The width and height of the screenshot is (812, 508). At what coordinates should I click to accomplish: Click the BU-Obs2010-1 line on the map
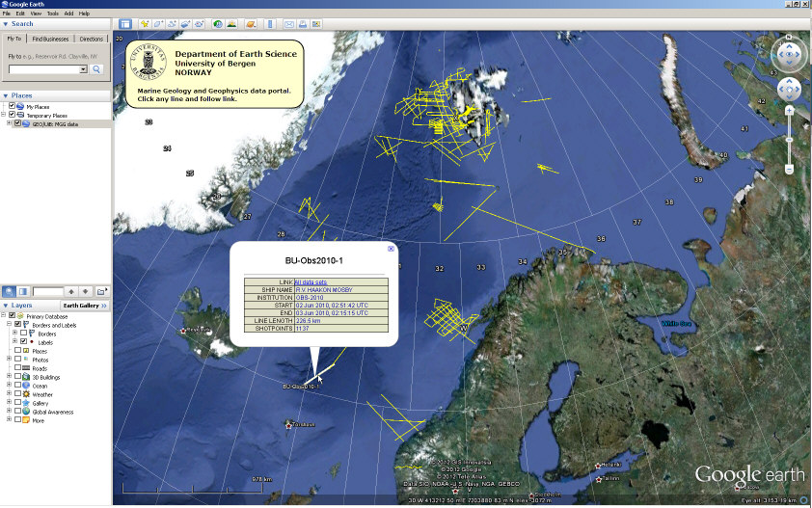click(x=319, y=375)
